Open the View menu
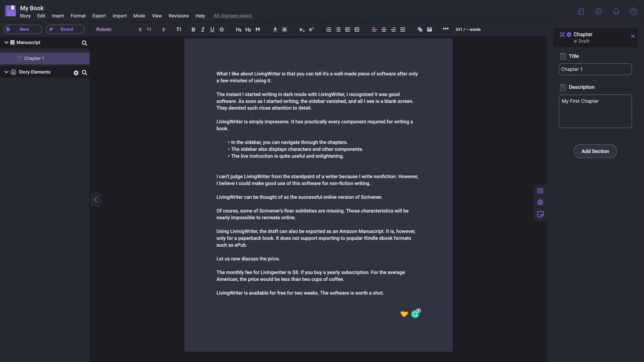Image resolution: width=644 pixels, height=362 pixels. coord(157,16)
